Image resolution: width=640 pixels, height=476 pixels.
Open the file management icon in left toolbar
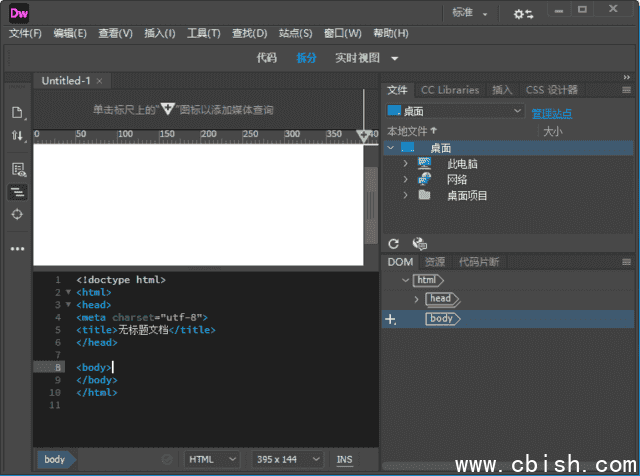tap(17, 113)
